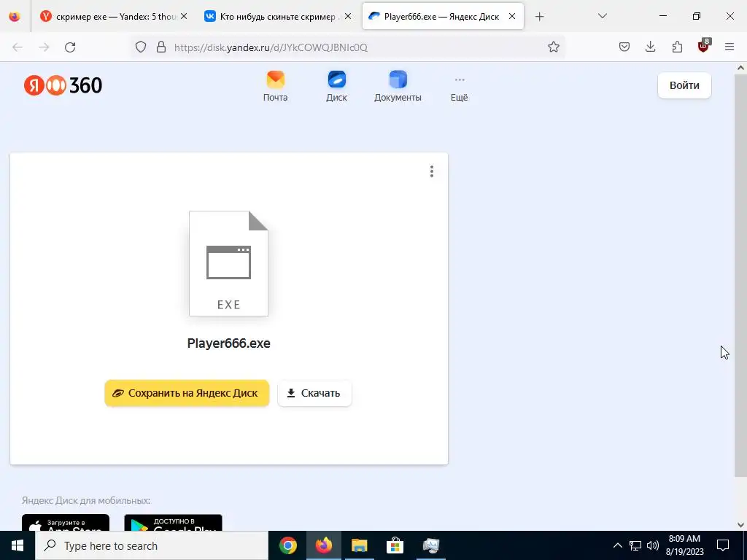747x560 pixels.
Task: Click the taskbar clock and date
Action: click(x=684, y=545)
